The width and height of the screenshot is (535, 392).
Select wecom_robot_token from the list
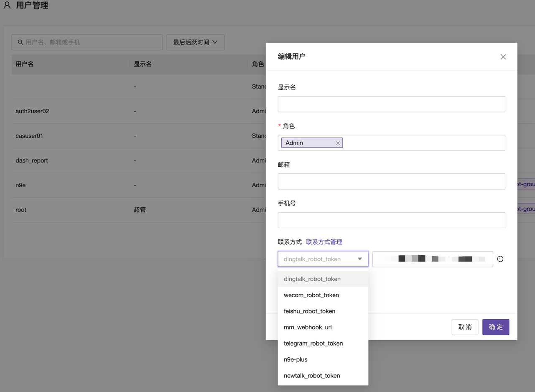pyautogui.click(x=323, y=295)
